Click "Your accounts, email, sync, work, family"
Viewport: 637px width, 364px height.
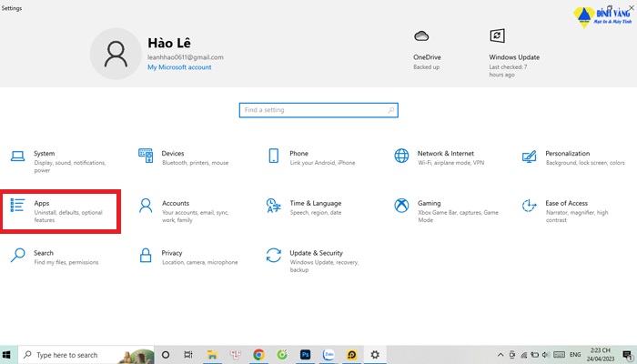click(x=195, y=217)
